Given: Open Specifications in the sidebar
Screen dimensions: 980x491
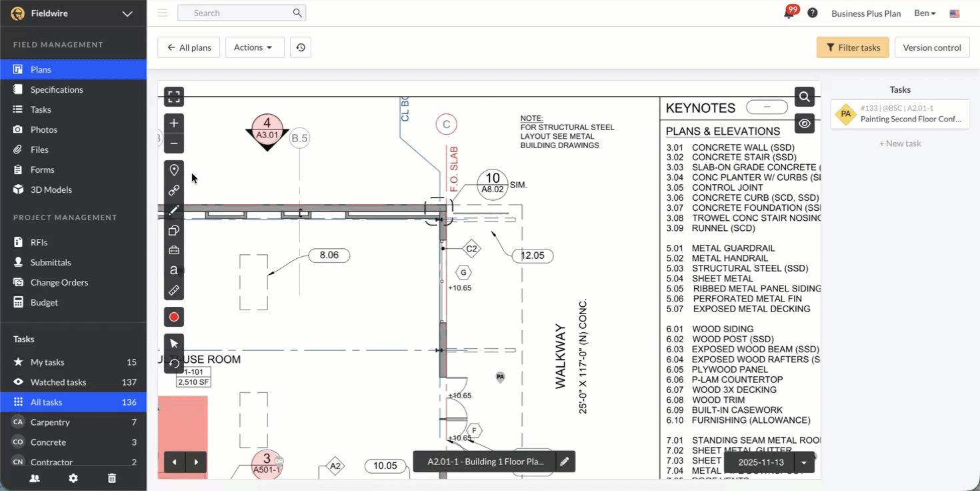Looking at the screenshot, I should 57,89.
